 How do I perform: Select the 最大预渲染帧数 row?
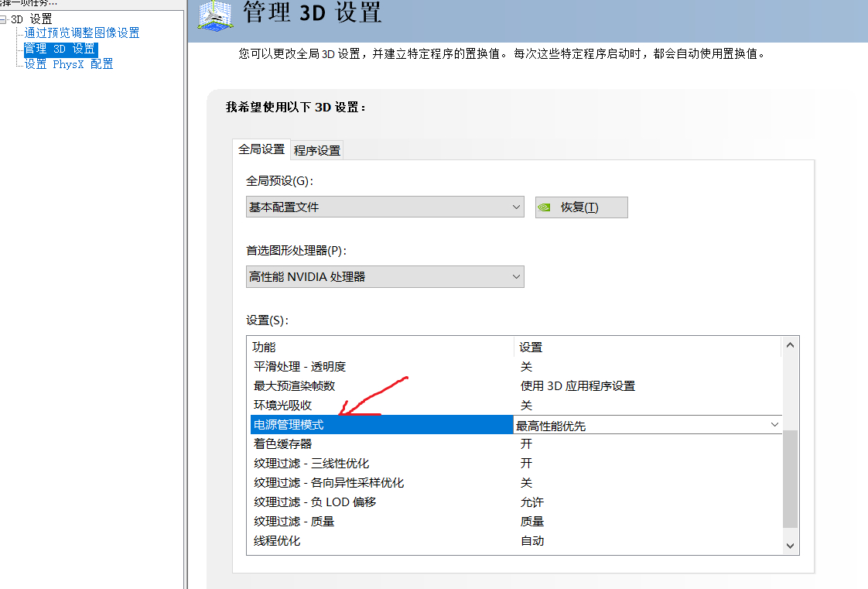[x=516, y=386]
